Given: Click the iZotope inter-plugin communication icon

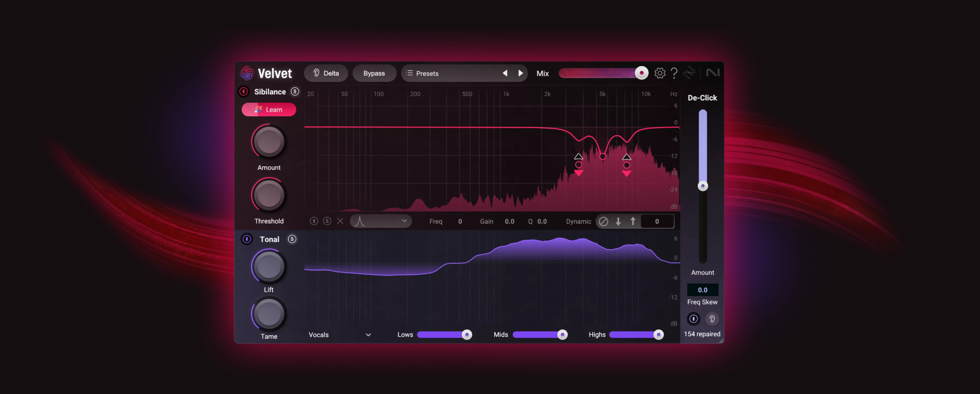Looking at the screenshot, I should [689, 73].
